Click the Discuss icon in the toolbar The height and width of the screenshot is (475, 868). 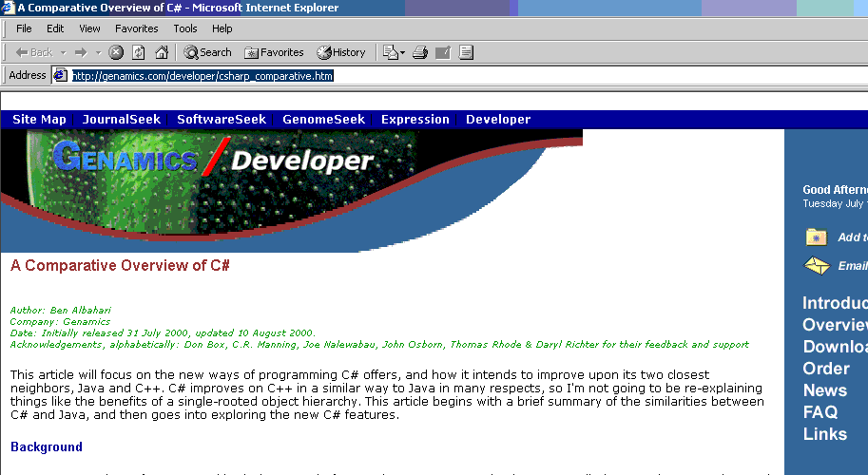point(466,52)
